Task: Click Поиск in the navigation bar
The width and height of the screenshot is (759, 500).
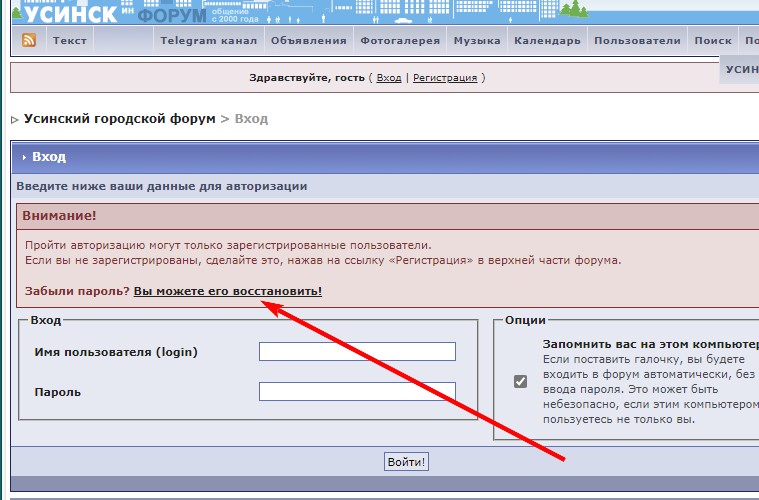Action: (x=712, y=41)
